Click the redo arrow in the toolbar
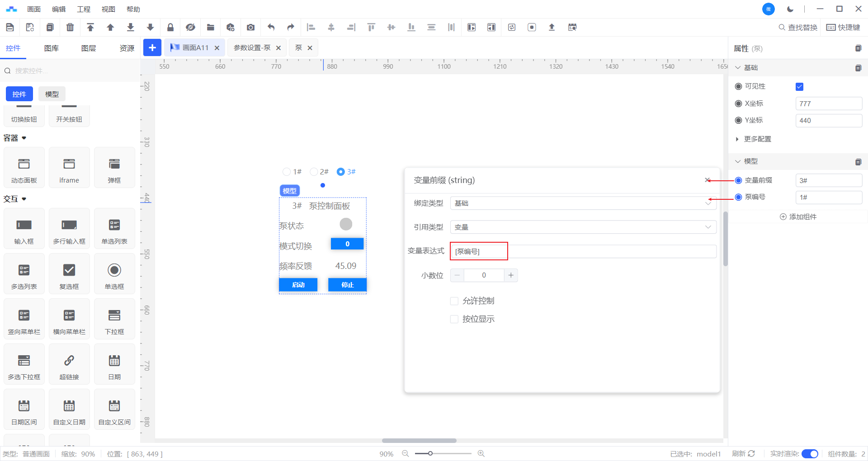 click(291, 28)
